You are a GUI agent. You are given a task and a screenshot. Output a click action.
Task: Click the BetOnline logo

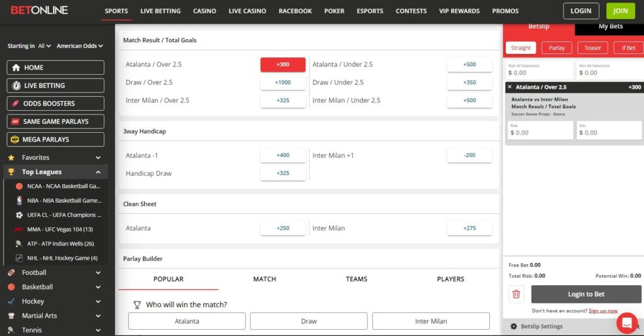point(39,11)
